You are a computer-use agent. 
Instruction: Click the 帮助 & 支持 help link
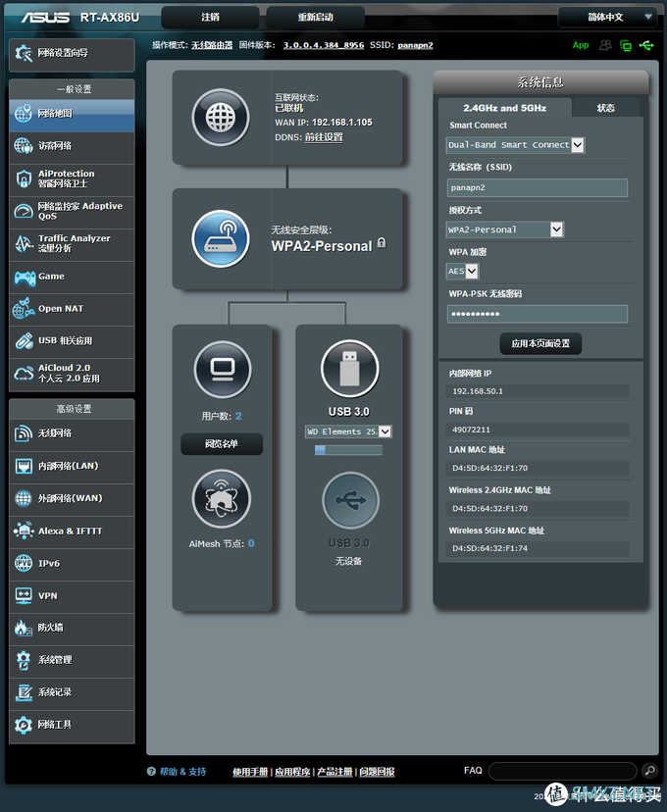182,772
